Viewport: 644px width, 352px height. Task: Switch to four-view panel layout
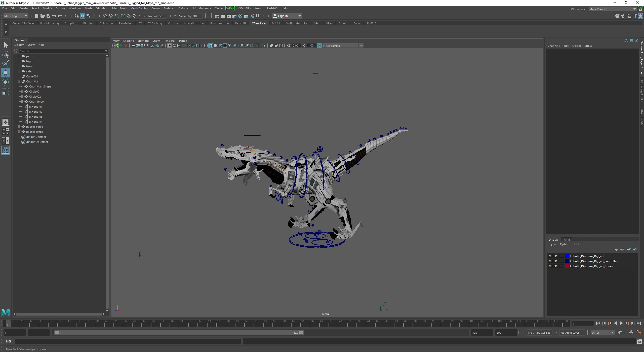pyautogui.click(x=5, y=131)
